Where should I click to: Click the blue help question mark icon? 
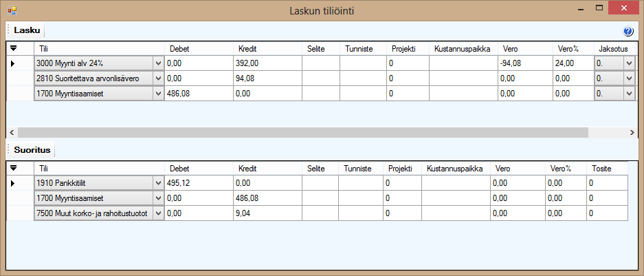(x=628, y=31)
